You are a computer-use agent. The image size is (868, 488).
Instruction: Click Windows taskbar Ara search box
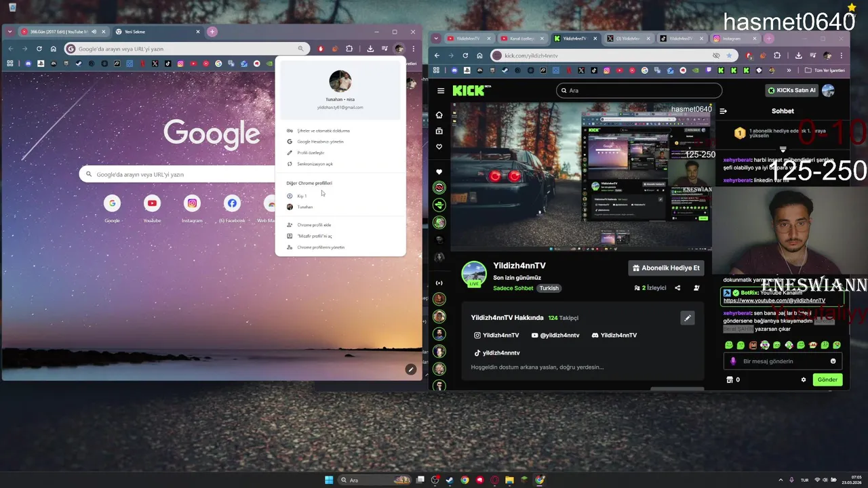point(376,480)
